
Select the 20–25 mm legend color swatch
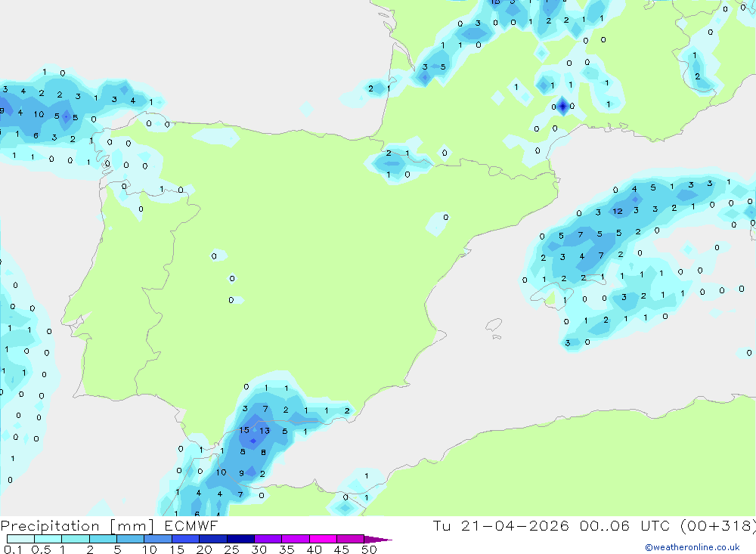[212, 539]
